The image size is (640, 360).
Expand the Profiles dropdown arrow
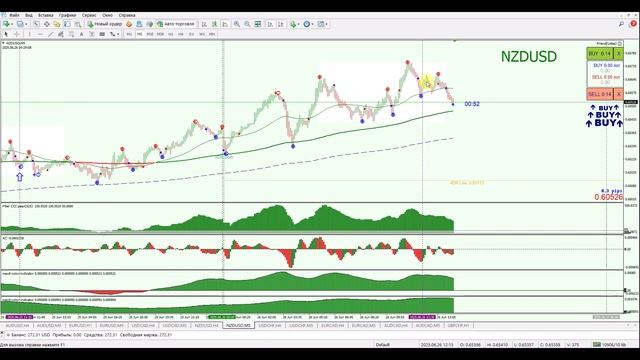26,24
